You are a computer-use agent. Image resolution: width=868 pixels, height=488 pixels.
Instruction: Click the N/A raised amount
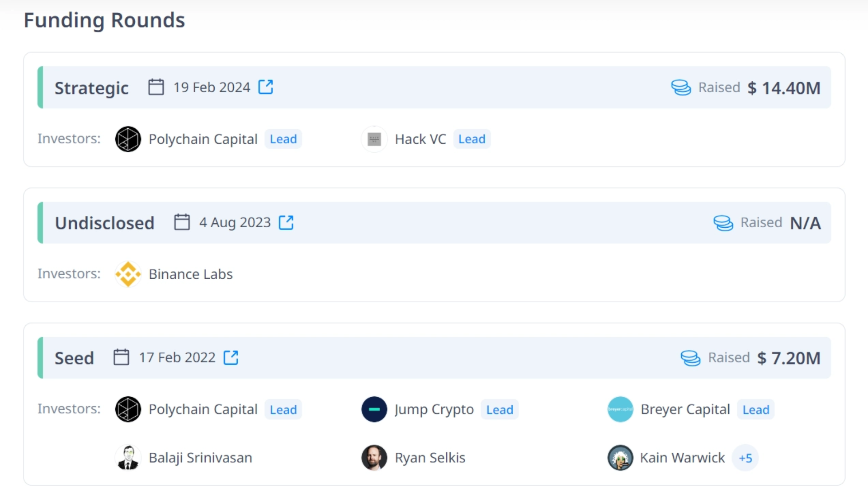coord(805,223)
